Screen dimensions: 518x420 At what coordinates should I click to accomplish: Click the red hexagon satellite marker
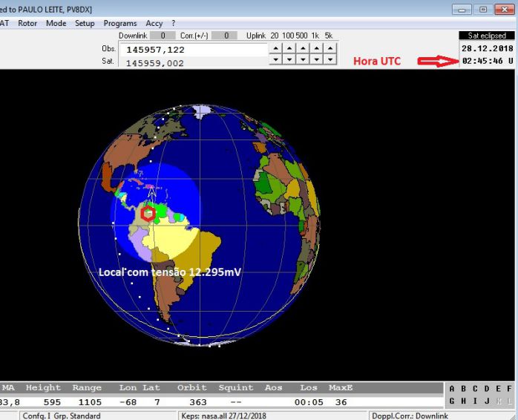point(148,214)
